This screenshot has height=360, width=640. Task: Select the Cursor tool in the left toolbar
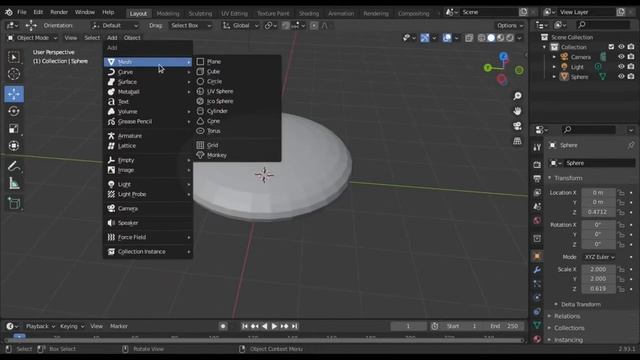click(14, 74)
